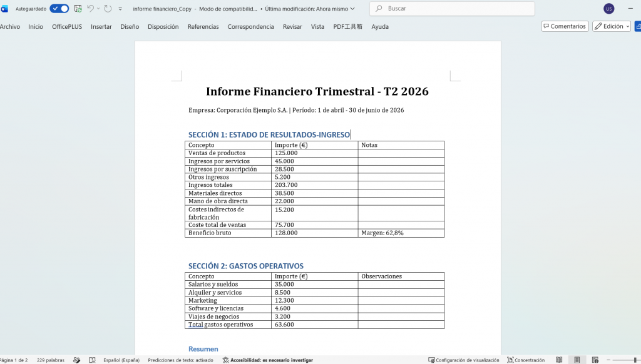Image resolution: width=641 pixels, height=364 pixels.
Task: Toggle the Autoguardado switch
Action: [x=59, y=9]
